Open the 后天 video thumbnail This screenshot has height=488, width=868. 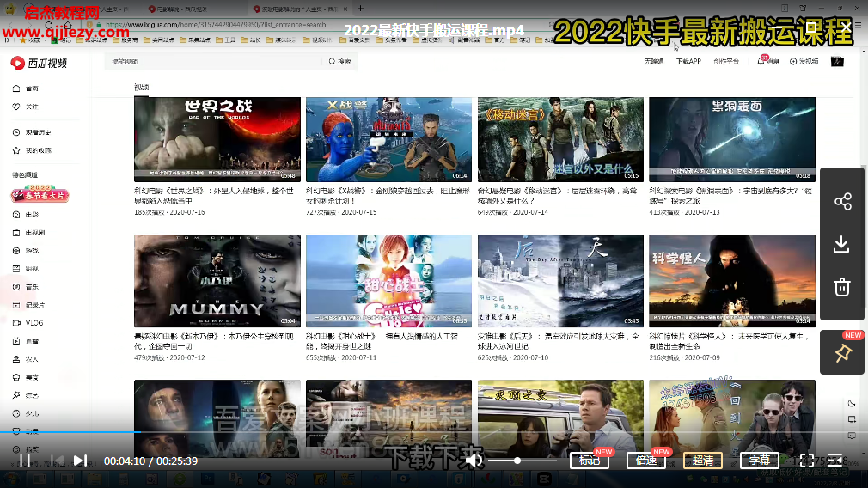tap(560, 281)
